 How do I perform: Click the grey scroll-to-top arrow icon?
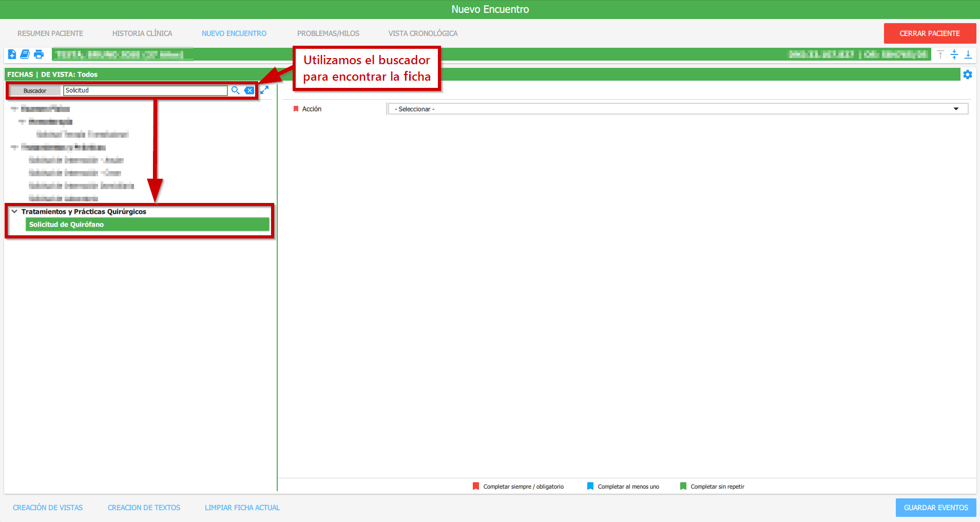pyautogui.click(x=940, y=54)
